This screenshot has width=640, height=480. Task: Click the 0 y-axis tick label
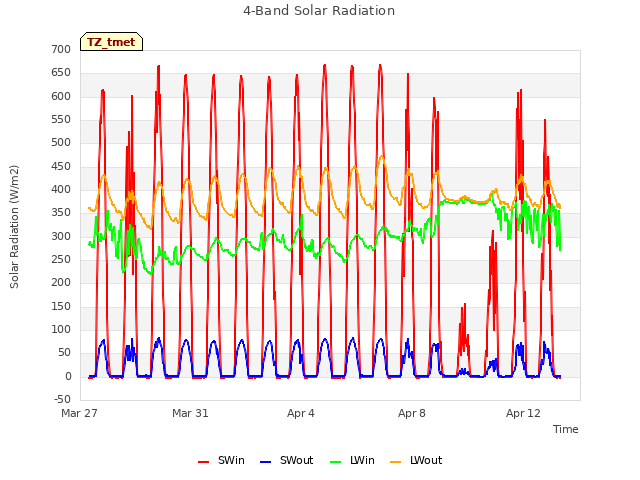(68, 377)
